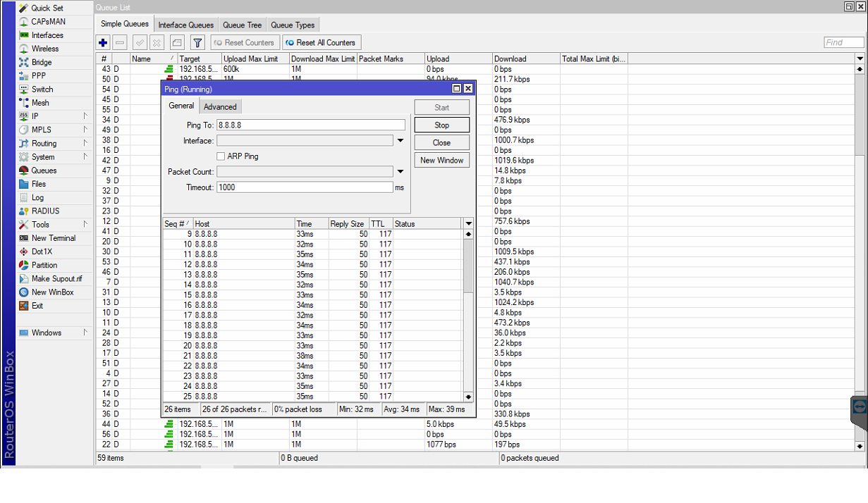
Task: Click the enable (checkmark) toolbar icon
Action: 140,43
